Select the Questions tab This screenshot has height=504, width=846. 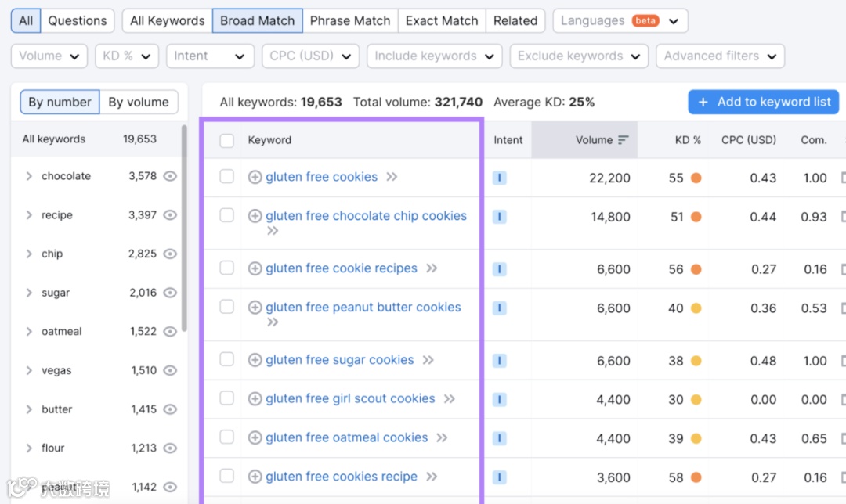[78, 21]
